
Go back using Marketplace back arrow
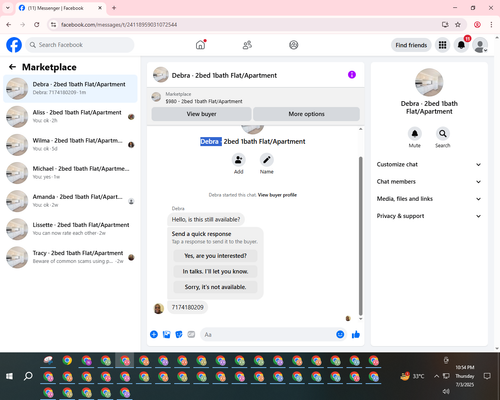(x=12, y=67)
